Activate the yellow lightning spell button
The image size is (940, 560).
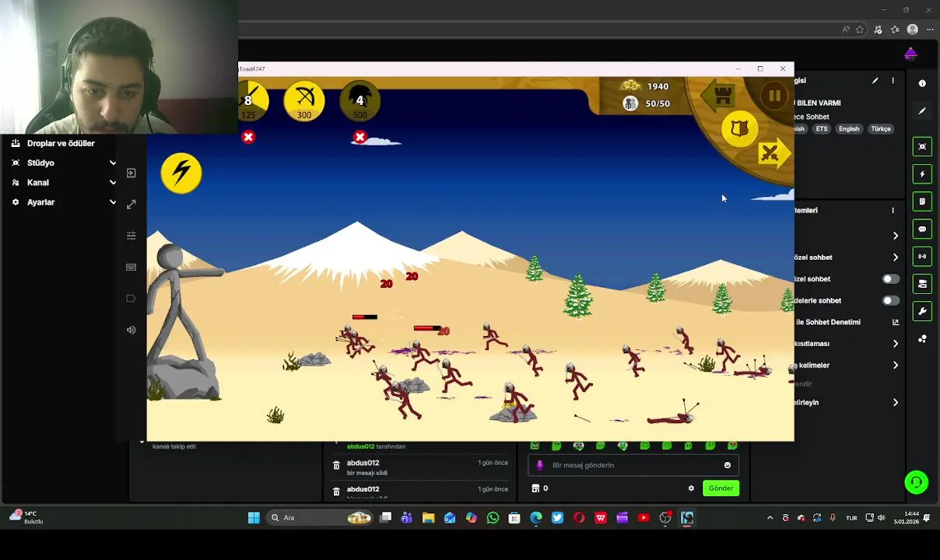(x=181, y=172)
